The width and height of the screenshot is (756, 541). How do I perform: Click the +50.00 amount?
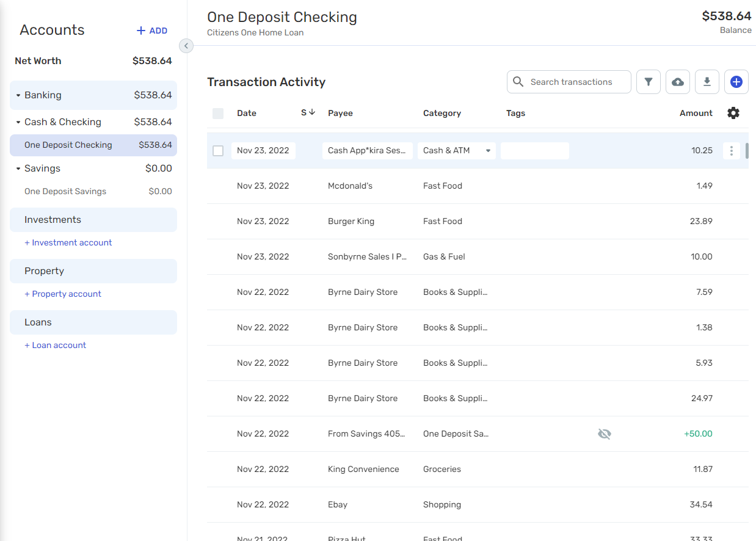point(698,434)
